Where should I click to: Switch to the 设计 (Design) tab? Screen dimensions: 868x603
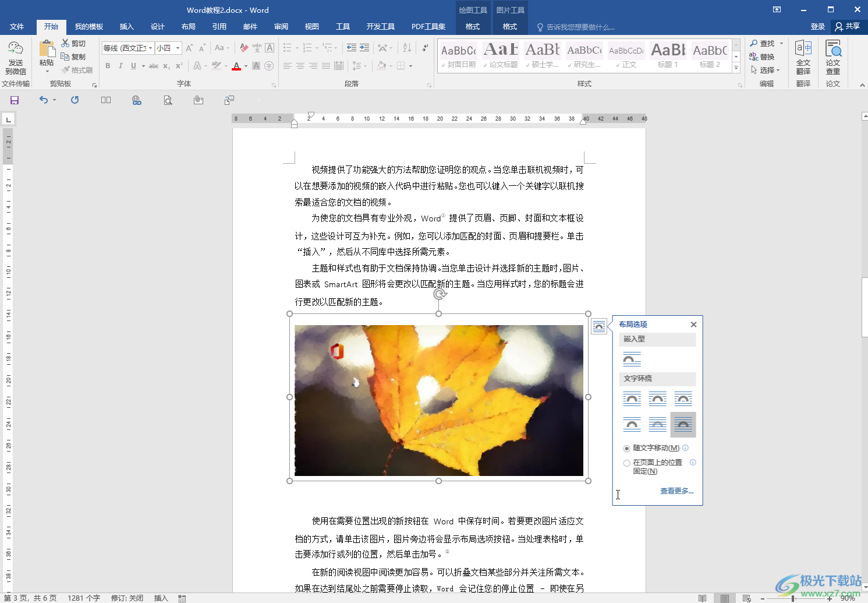158,27
